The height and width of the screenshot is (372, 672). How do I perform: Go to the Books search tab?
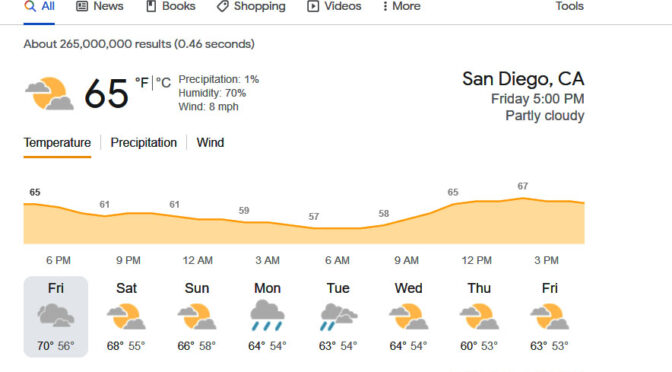(x=171, y=6)
